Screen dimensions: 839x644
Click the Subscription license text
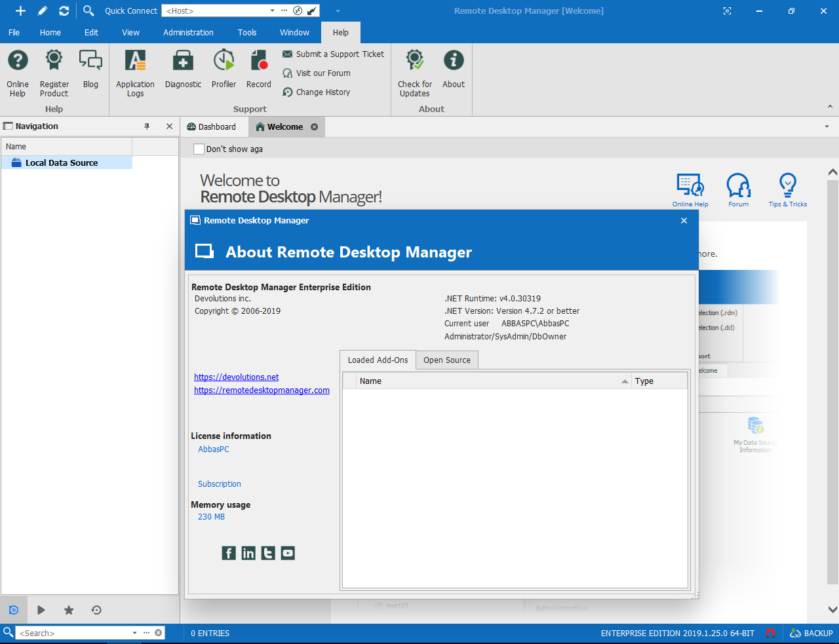(x=220, y=484)
